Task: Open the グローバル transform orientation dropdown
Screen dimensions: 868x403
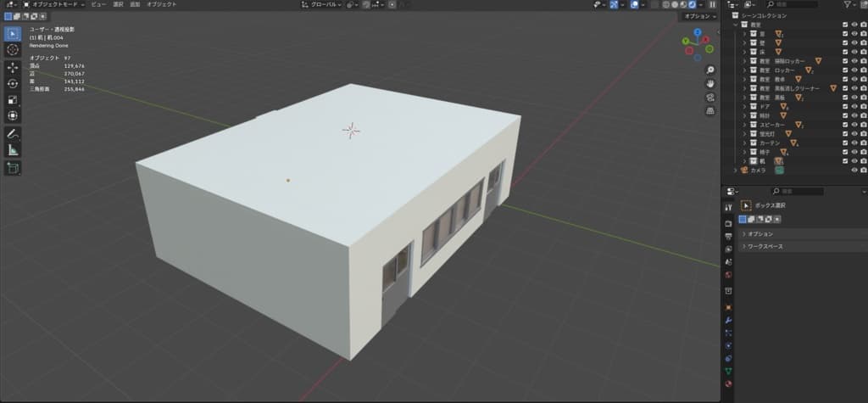Action: tap(323, 4)
